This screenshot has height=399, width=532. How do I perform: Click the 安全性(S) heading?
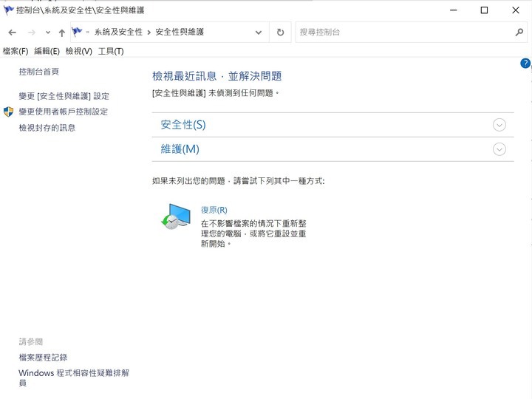[183, 125]
